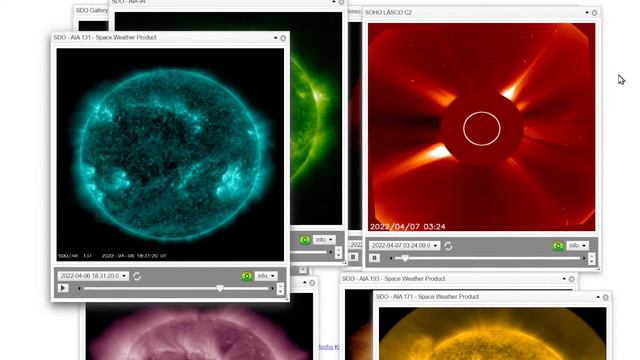Collapse the magenta sun image window
Viewport: 640px width, 360px height.
(x=304, y=282)
